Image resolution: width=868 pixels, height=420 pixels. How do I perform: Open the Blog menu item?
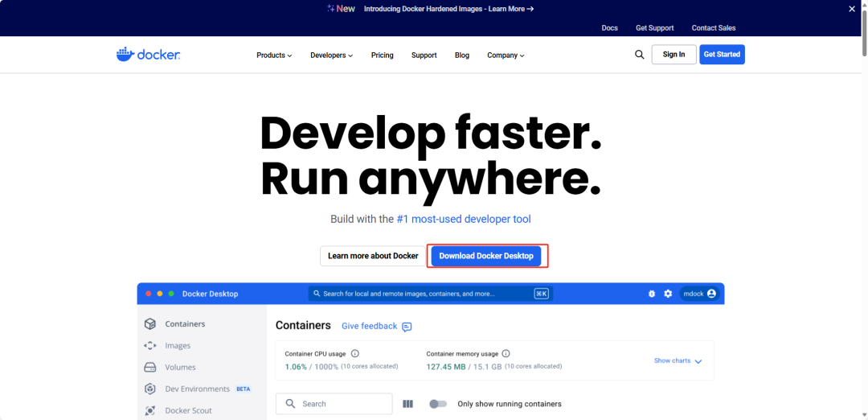pos(461,55)
